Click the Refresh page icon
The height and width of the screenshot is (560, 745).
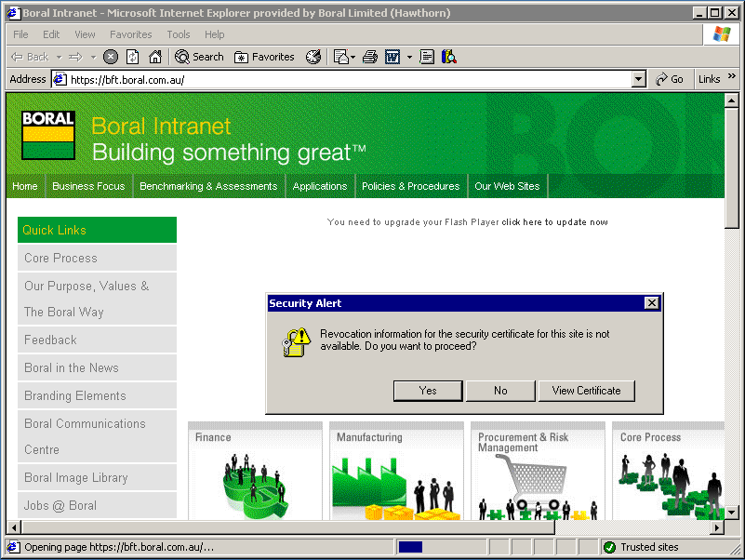133,57
